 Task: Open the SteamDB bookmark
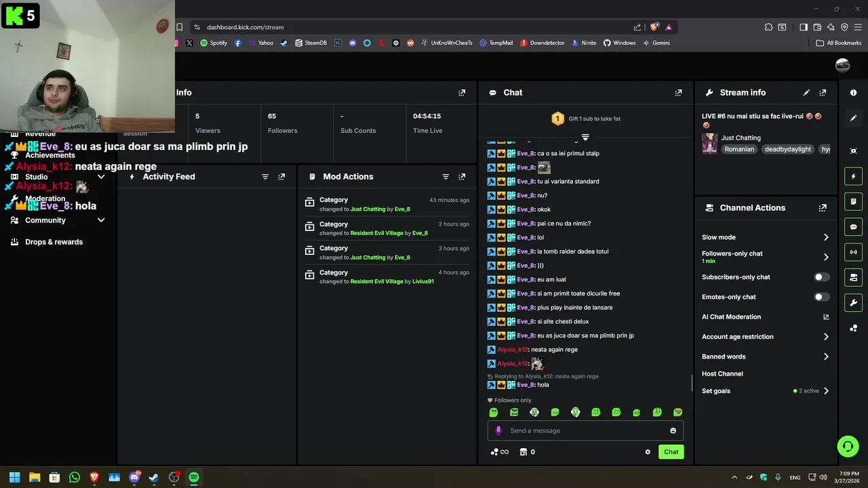pos(311,43)
